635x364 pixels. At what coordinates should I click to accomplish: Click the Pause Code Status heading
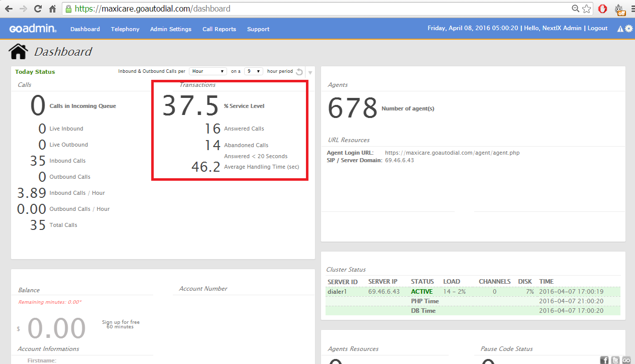coord(506,349)
